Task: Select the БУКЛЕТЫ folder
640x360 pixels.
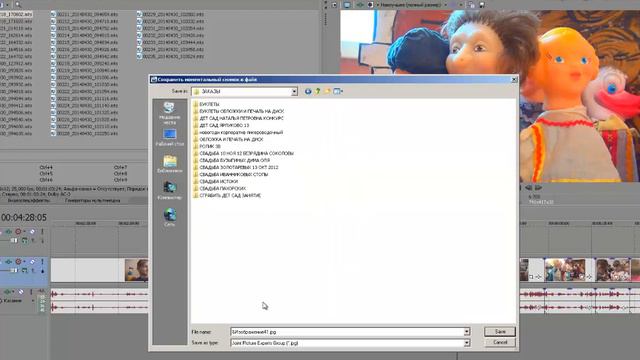Action: [206, 104]
